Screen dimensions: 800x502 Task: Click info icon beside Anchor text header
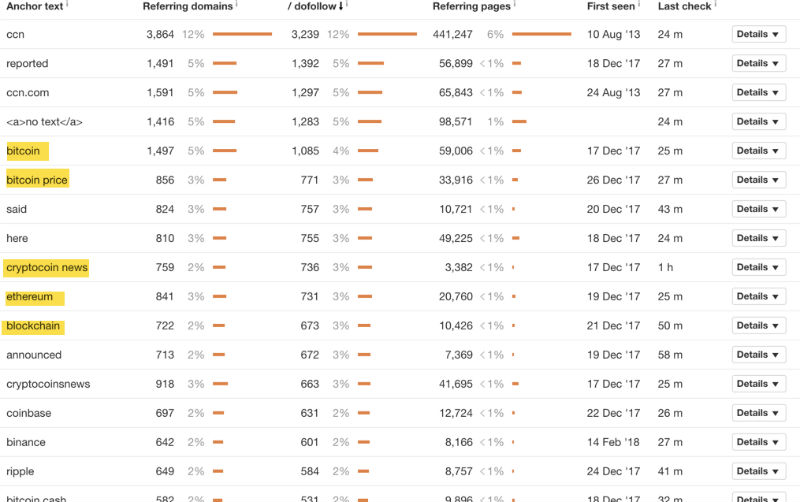coord(69,4)
